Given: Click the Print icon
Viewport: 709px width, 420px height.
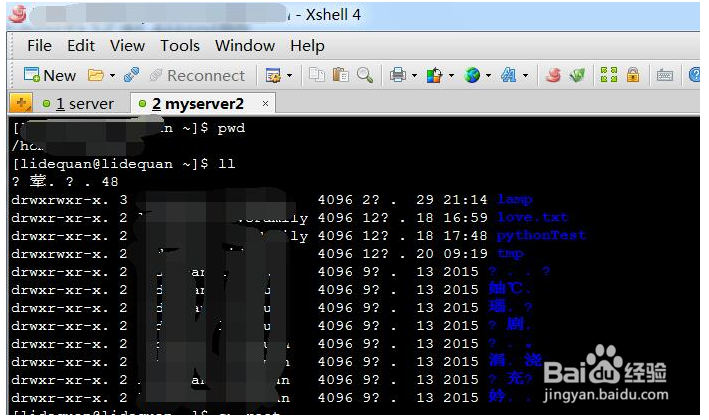Looking at the screenshot, I should click(398, 75).
